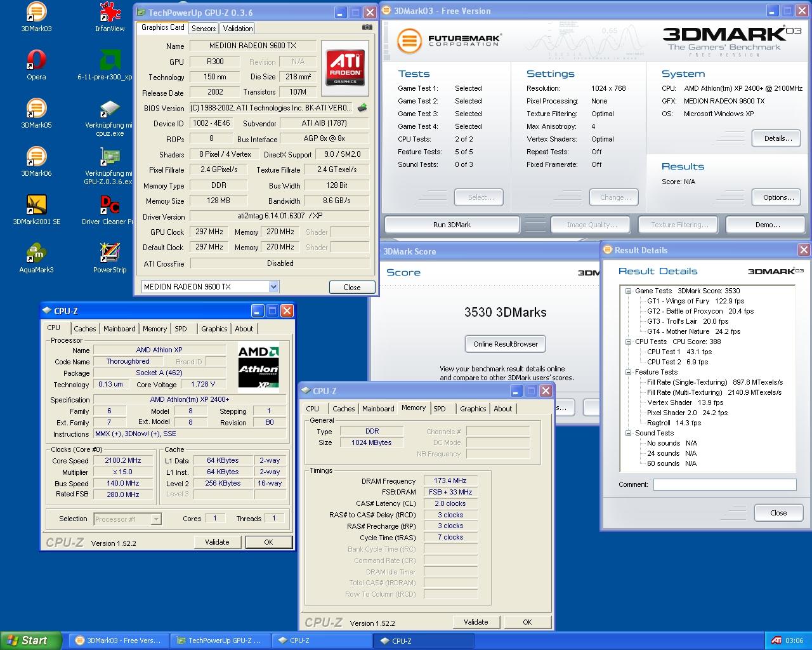Image resolution: width=812 pixels, height=650 pixels.
Task: Click the DRAM Frequency 173.4 MHz value
Action: (x=450, y=481)
